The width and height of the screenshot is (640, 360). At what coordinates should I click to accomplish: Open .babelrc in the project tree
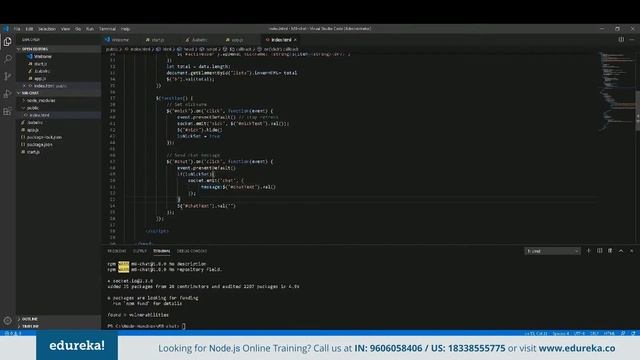tap(58, 122)
